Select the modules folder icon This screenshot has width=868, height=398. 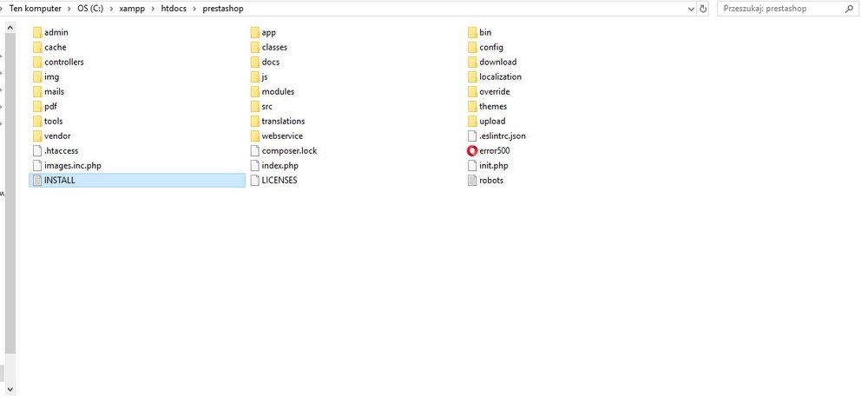click(x=254, y=91)
